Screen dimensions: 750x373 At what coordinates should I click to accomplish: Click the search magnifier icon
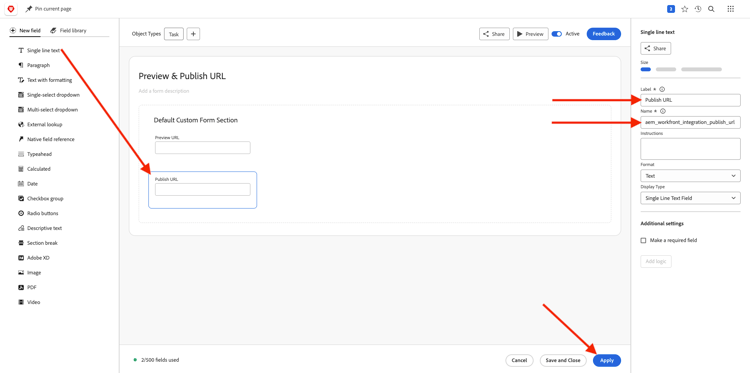[711, 9]
